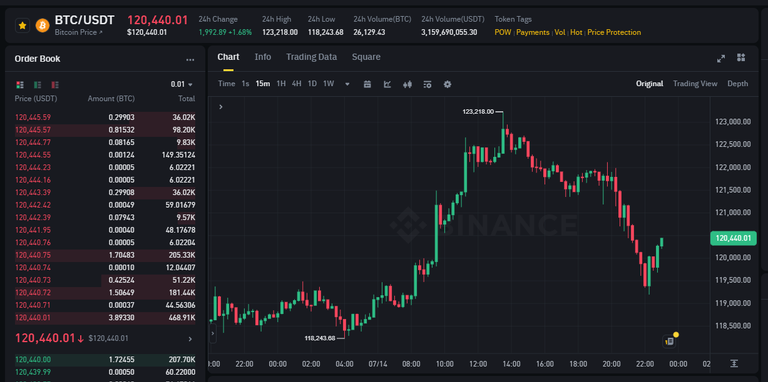Select the combined buy and sell order book view
The image size is (768, 382).
[20, 85]
